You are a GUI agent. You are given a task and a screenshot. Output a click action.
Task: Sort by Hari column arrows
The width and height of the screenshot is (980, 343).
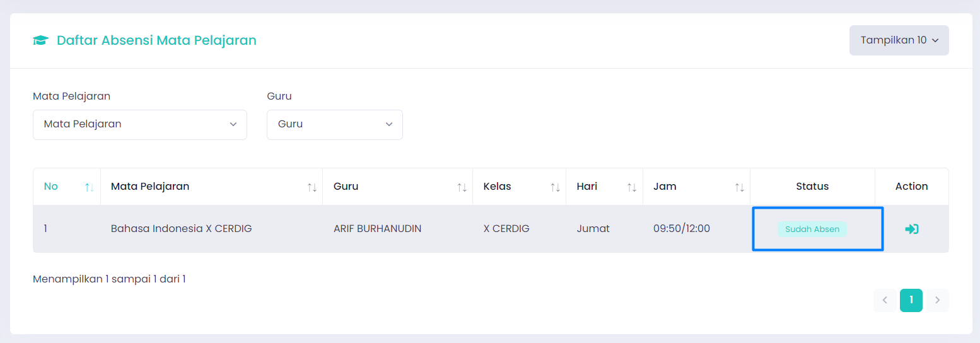tap(632, 187)
